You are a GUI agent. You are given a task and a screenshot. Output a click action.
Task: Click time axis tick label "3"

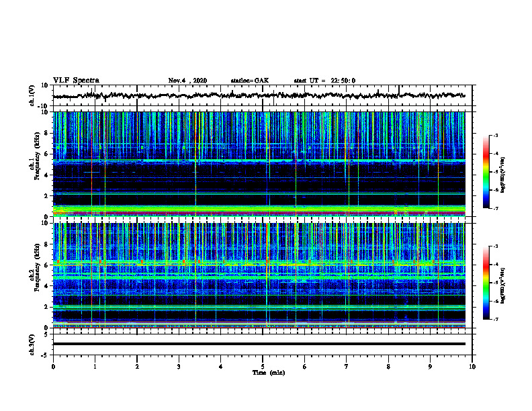pos(179,367)
